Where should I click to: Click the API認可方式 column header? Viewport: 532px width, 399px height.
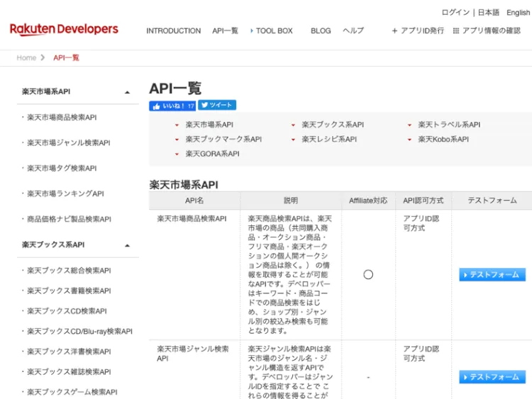click(423, 201)
